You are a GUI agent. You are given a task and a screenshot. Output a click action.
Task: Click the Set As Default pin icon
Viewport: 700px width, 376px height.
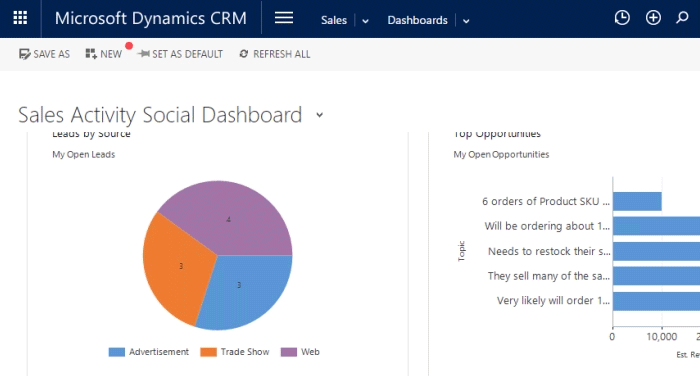click(x=144, y=54)
